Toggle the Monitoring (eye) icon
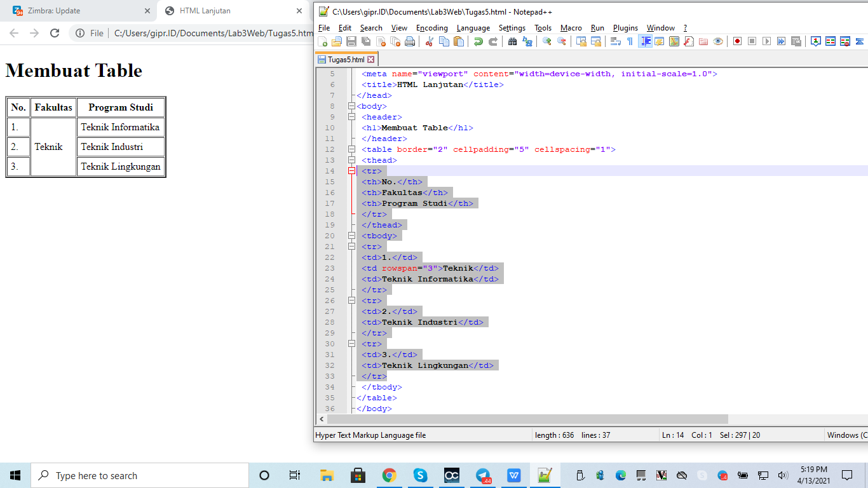 [718, 41]
